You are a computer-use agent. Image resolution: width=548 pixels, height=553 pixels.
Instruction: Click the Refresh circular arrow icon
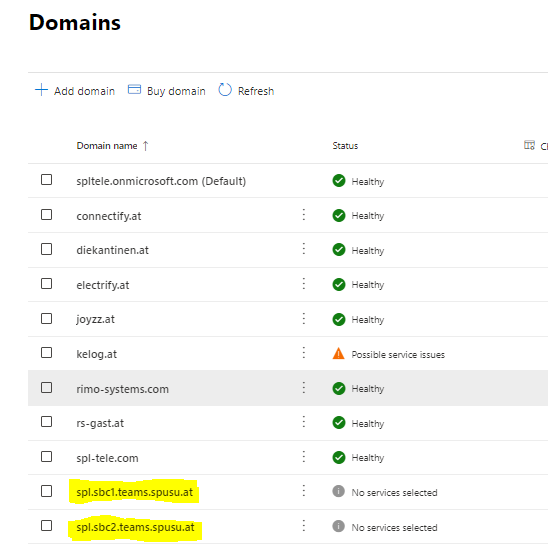[225, 90]
